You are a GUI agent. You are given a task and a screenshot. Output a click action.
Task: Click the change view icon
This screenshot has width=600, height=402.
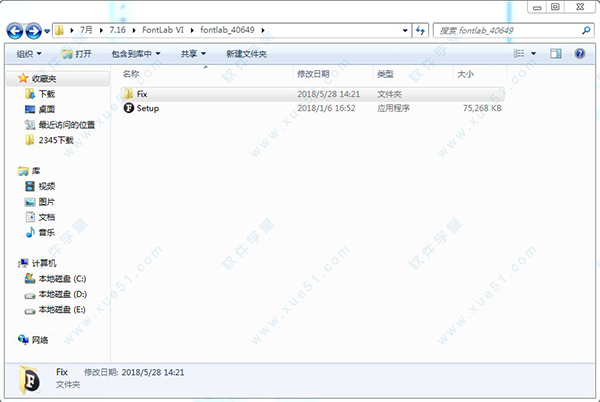[x=519, y=54]
